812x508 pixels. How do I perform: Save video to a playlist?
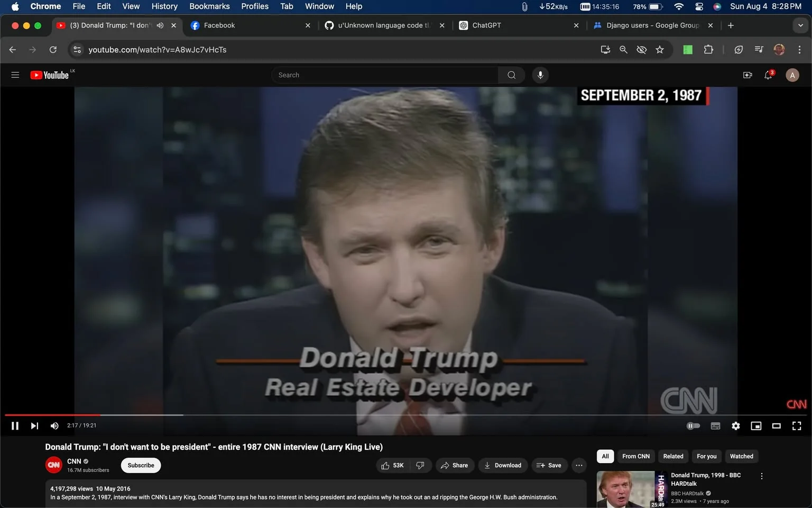click(x=549, y=466)
